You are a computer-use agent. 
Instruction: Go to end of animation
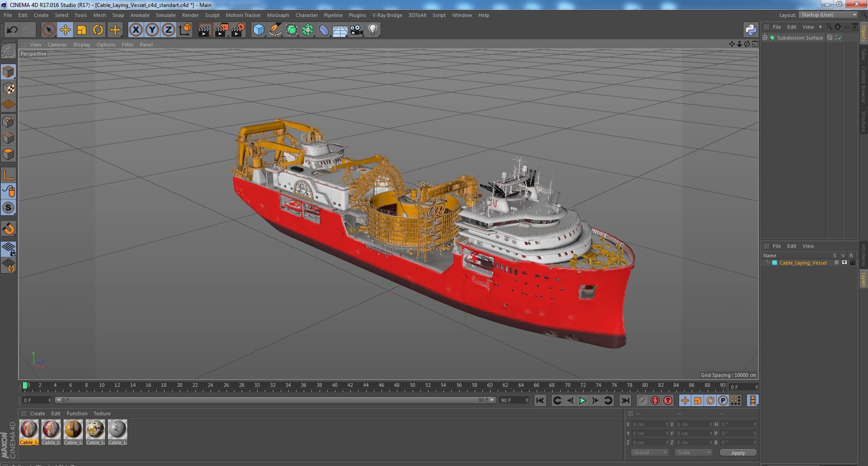coord(625,400)
